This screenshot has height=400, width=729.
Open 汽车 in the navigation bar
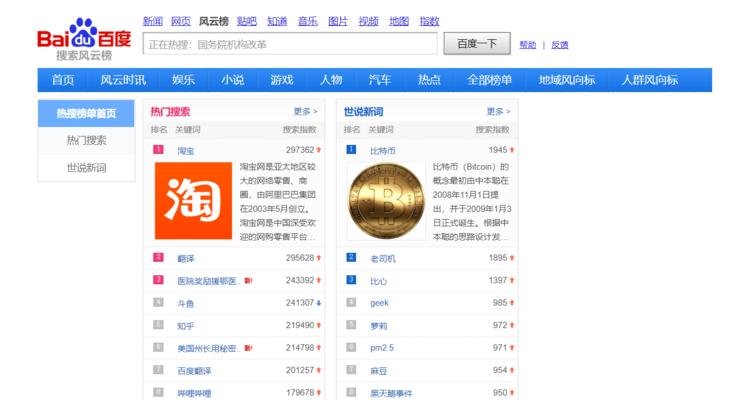[380, 80]
